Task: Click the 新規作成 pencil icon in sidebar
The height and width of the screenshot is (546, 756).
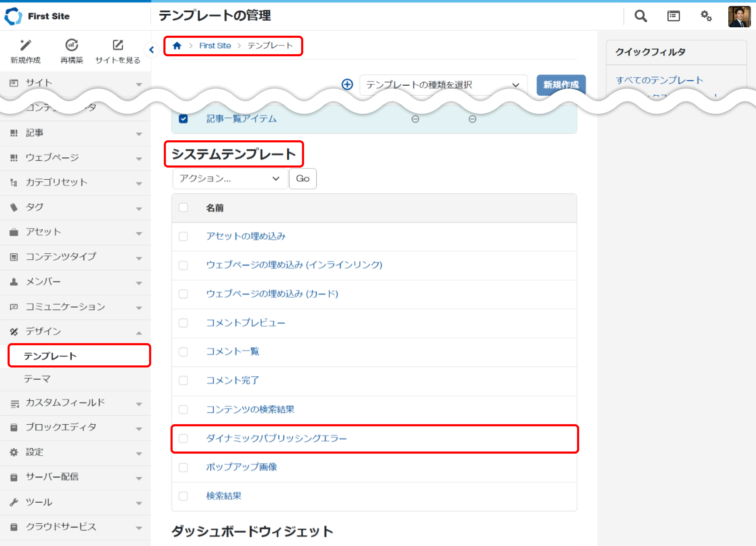Action: 26,45
